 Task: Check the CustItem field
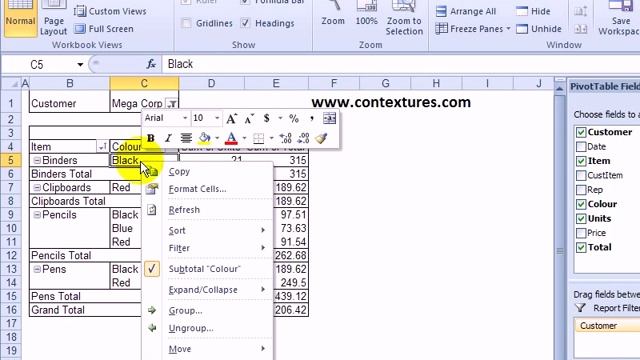click(581, 176)
